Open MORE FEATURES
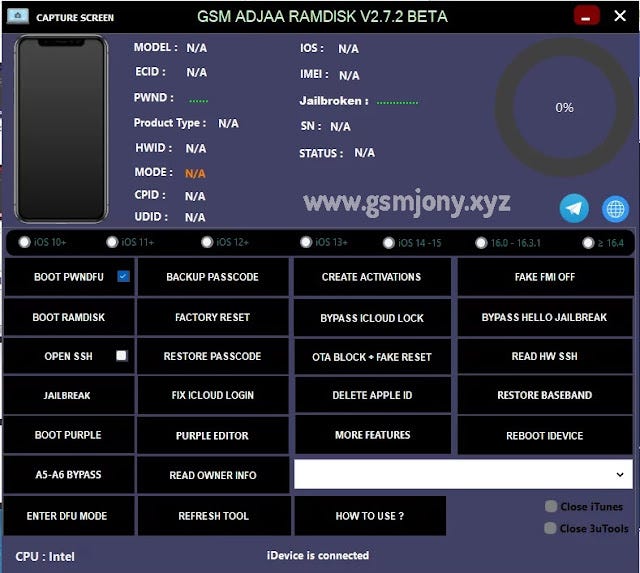The height and width of the screenshot is (573, 640). 372,435
